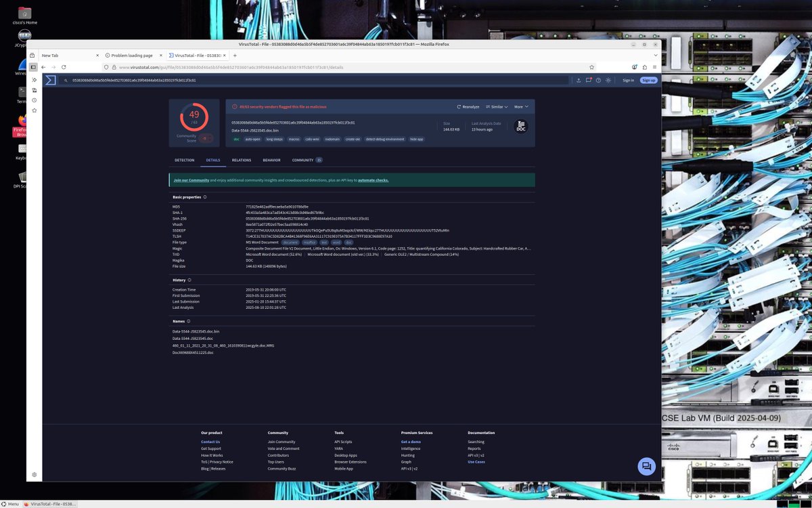Screen dimensions: 812x508
Task: Open the More options dropdown
Action: click(520, 106)
